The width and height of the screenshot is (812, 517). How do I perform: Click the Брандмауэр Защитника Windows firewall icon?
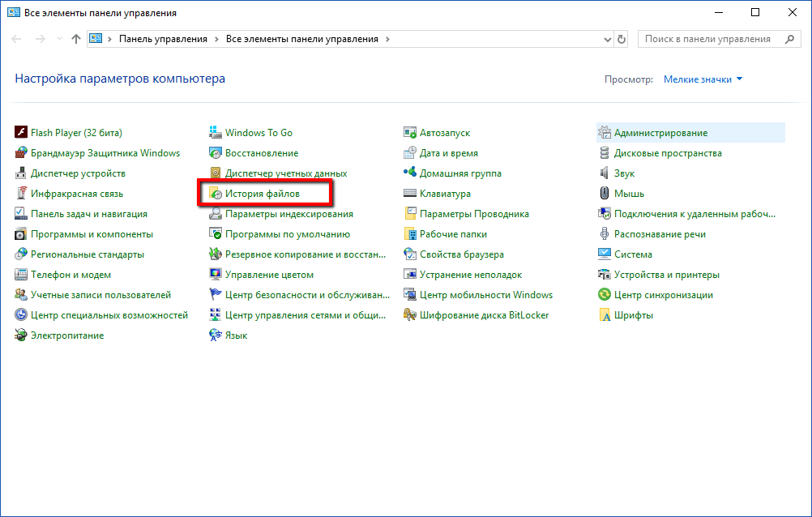tap(21, 153)
